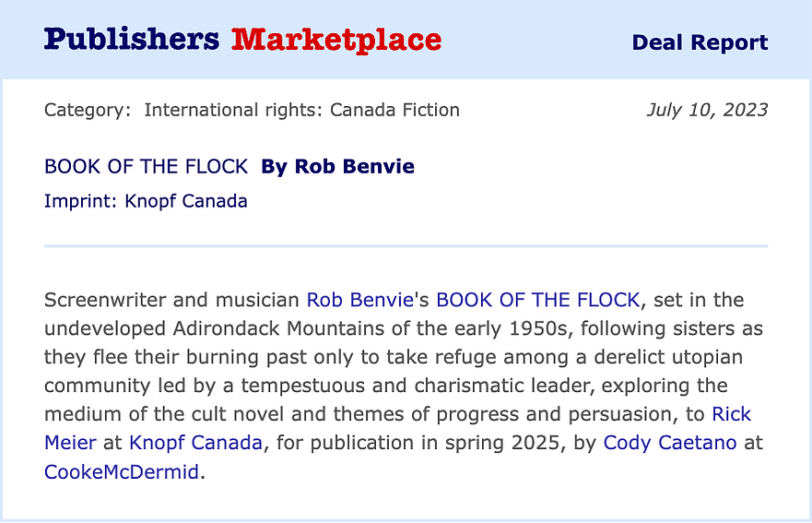Select 'International rights: Canada Fiction' category text
812x523 pixels.
pos(302,110)
